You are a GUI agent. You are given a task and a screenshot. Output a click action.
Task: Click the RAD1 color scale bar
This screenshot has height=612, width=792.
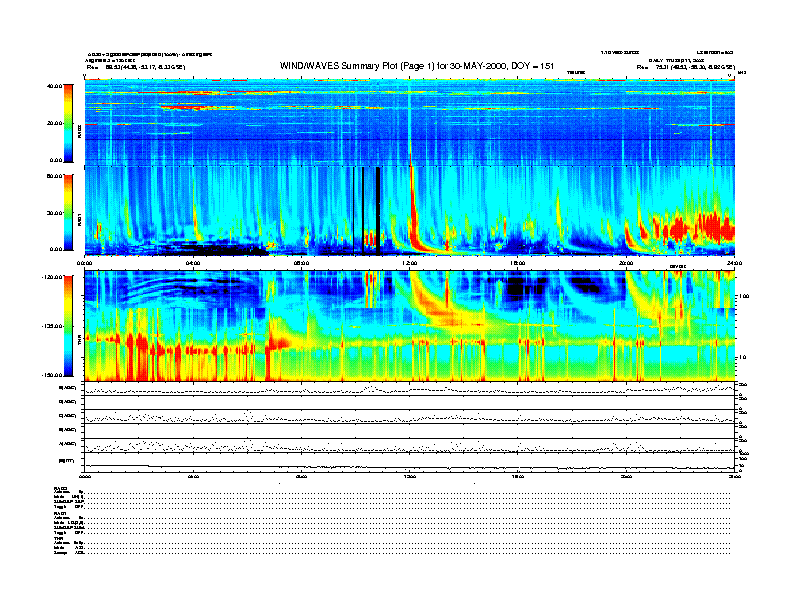[68, 212]
